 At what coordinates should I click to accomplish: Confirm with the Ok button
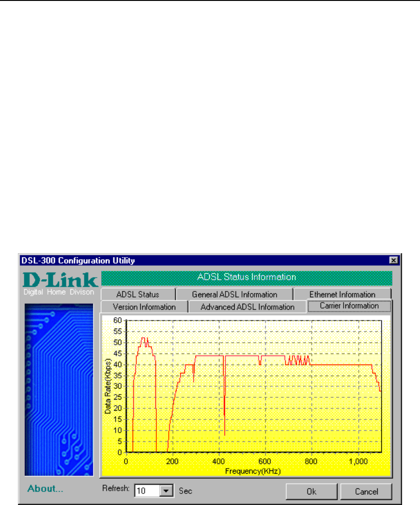click(311, 492)
